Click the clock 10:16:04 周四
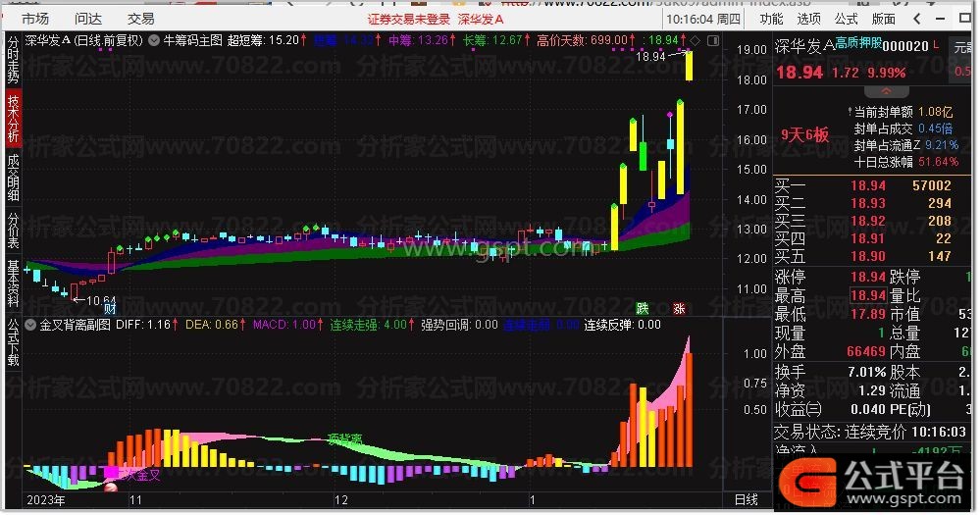980x515 pixels. pyautogui.click(x=703, y=20)
